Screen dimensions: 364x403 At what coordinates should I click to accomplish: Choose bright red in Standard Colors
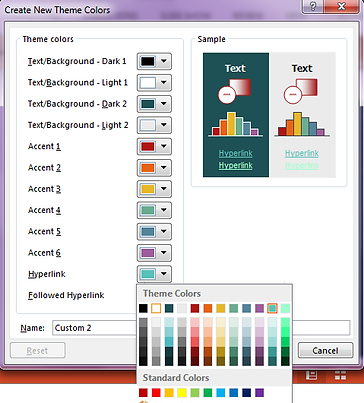click(x=156, y=393)
